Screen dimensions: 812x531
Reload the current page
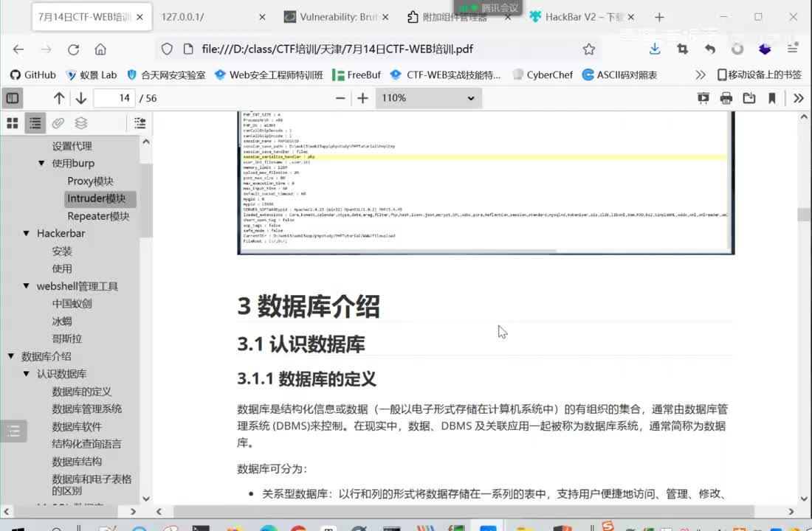(x=74, y=49)
